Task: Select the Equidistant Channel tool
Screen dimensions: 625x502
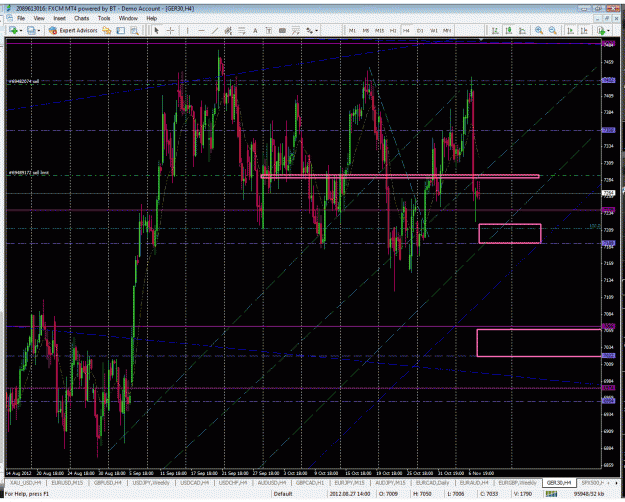Action: pos(228,30)
